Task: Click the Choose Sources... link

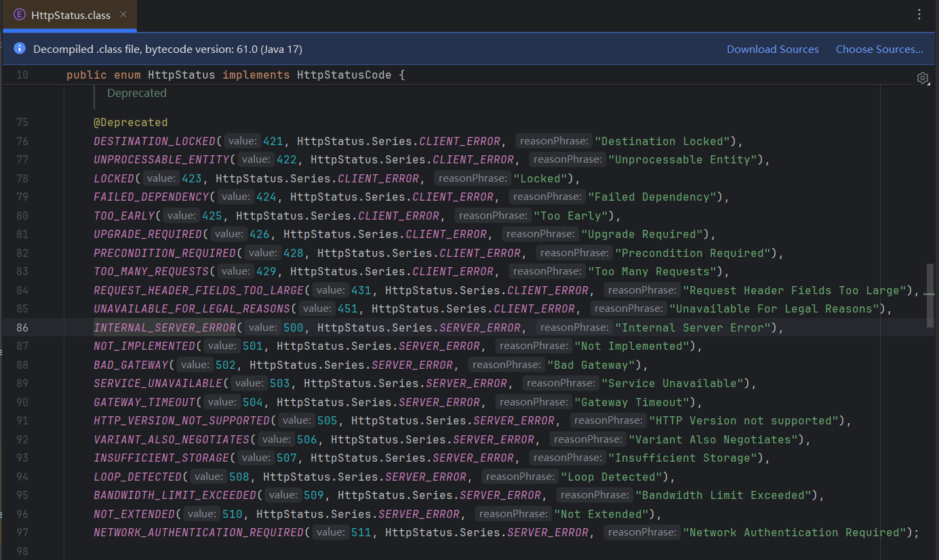Action: point(879,49)
